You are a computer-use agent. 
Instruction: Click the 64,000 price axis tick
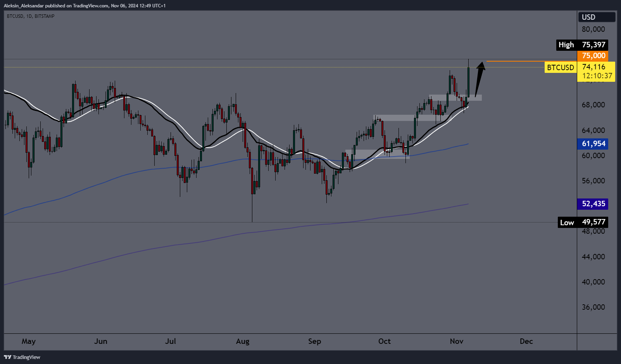(593, 130)
